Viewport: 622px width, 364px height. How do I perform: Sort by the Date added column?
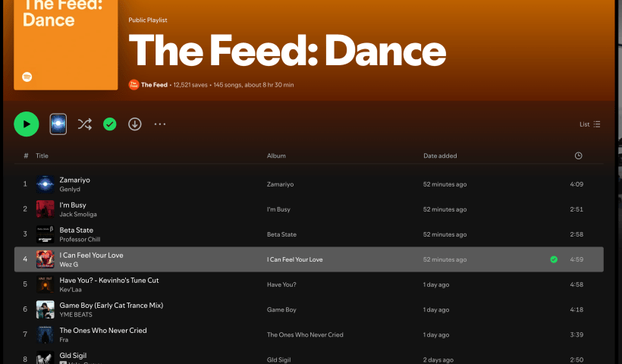[x=440, y=155]
